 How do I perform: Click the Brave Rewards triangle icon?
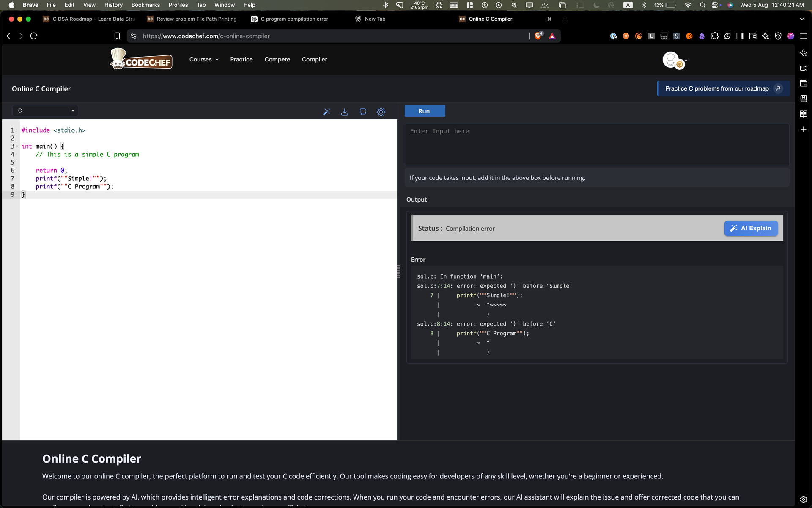click(x=552, y=36)
